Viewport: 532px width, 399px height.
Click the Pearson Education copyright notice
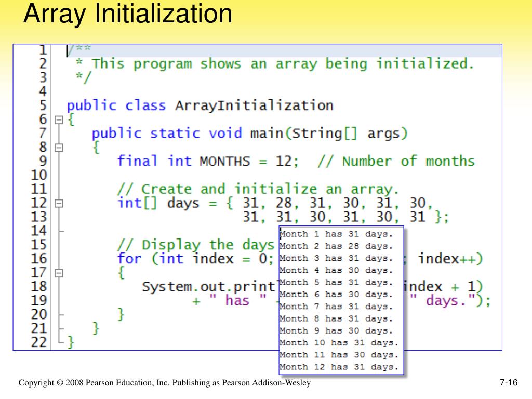[x=164, y=383]
